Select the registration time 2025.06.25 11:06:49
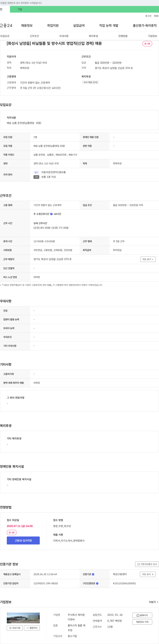The width and height of the screenshot is (159, 644). [45, 574]
